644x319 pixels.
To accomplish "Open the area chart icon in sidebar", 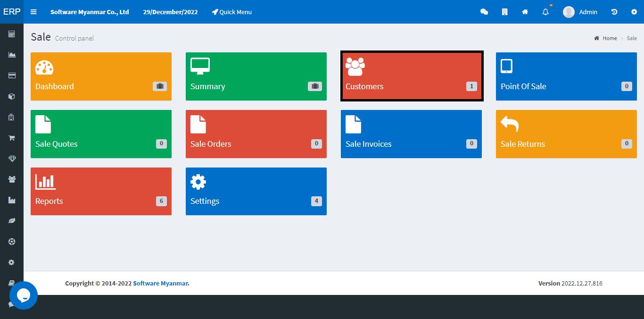I will coord(12,55).
